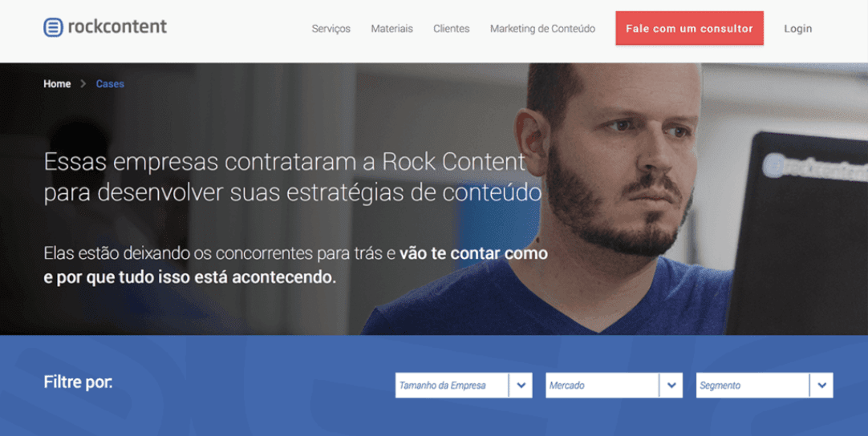Click the Filtre por label

tap(78, 382)
